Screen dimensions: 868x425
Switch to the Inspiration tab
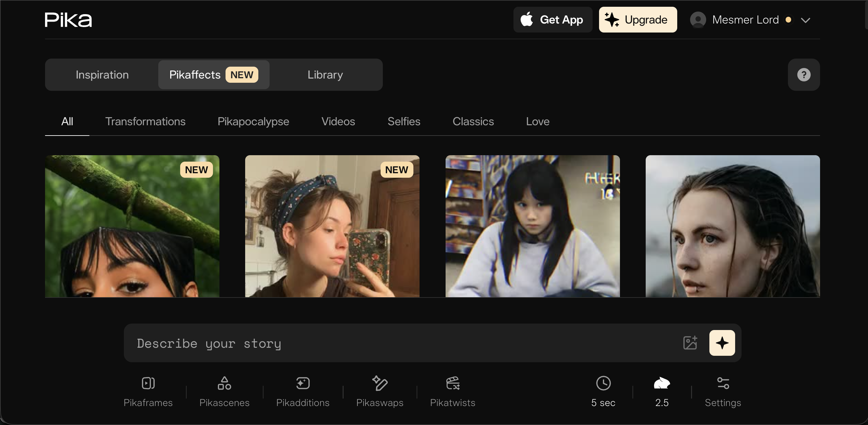[102, 75]
